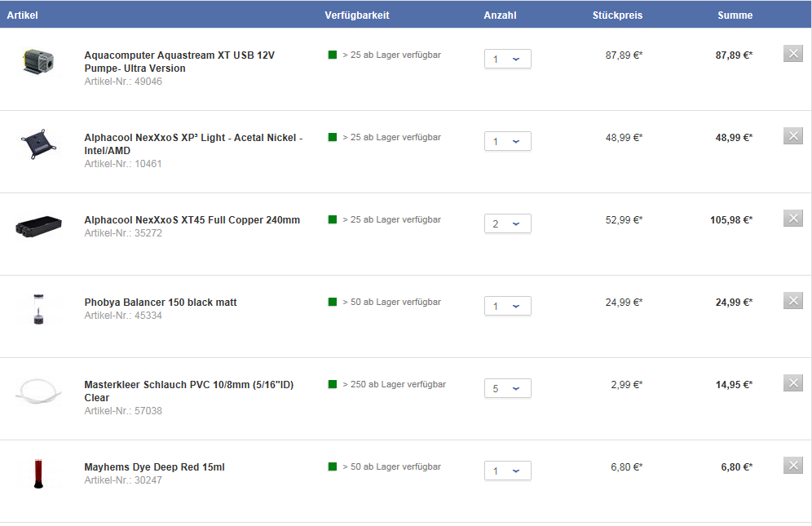812x526 pixels.
Task: Click the 2,99 € unit price
Action: 627,385
